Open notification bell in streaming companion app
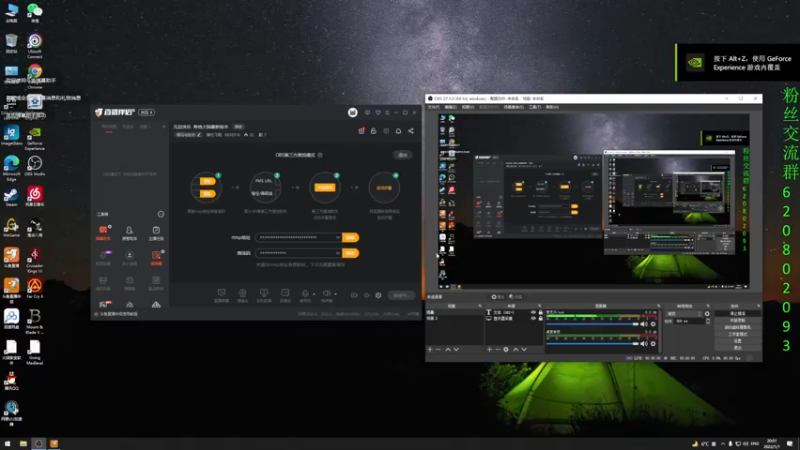 pos(398,131)
